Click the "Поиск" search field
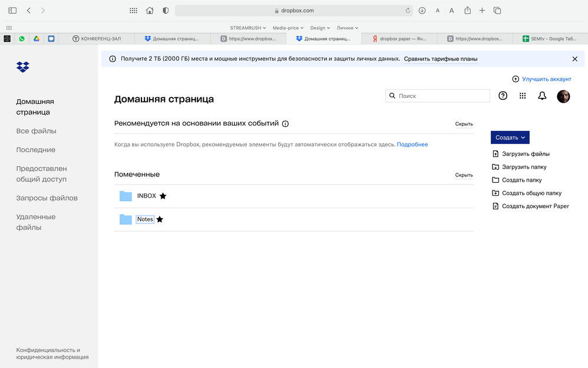 point(437,95)
